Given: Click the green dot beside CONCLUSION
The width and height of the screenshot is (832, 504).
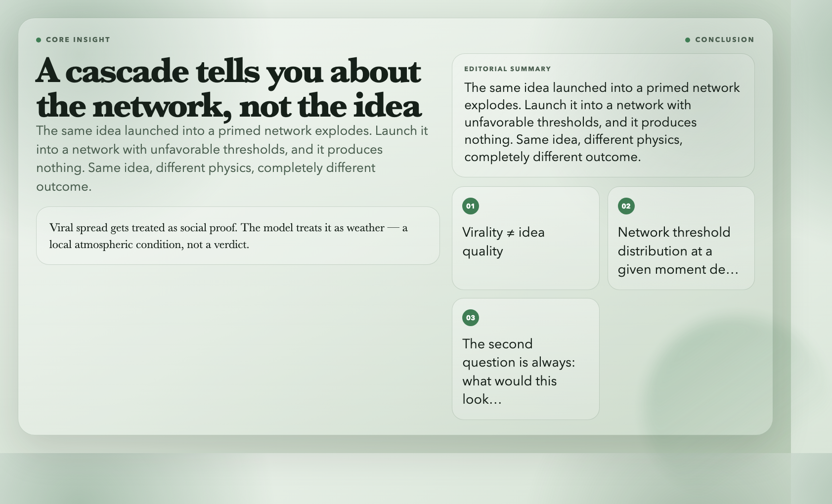Looking at the screenshot, I should point(687,40).
